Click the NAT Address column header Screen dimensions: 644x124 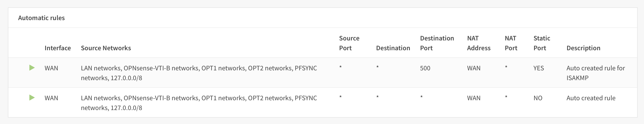479,43
